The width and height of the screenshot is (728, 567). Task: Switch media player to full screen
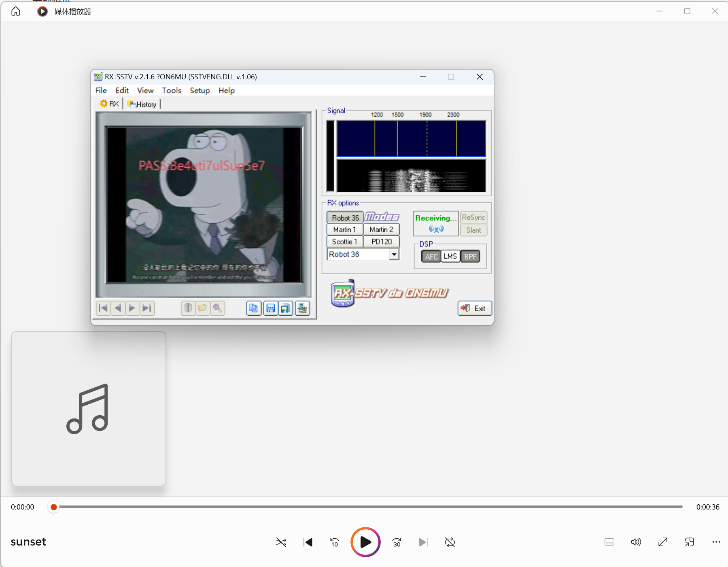point(663,542)
